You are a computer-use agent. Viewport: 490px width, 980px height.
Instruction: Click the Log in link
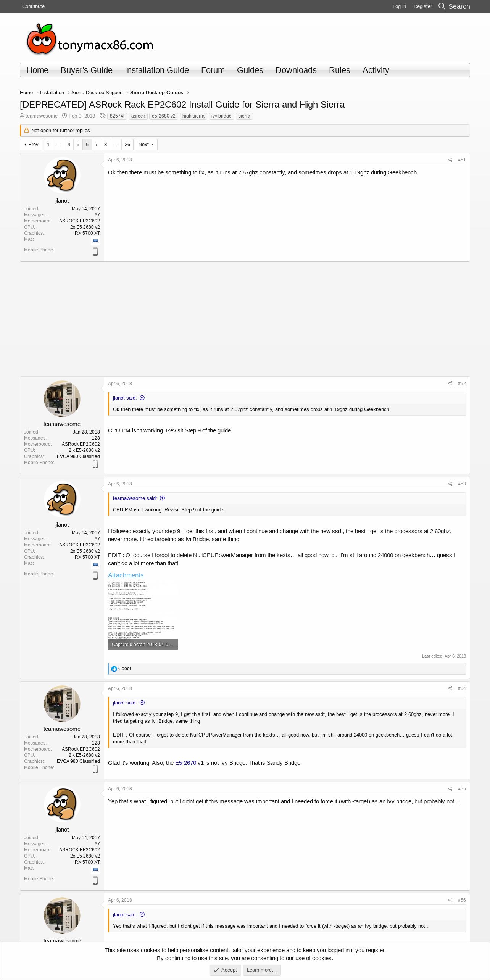pos(399,6)
